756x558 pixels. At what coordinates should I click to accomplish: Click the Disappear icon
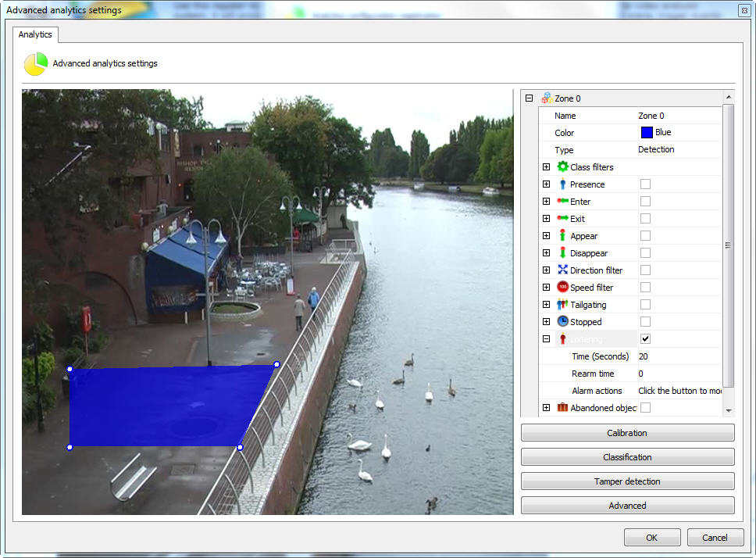(562, 252)
